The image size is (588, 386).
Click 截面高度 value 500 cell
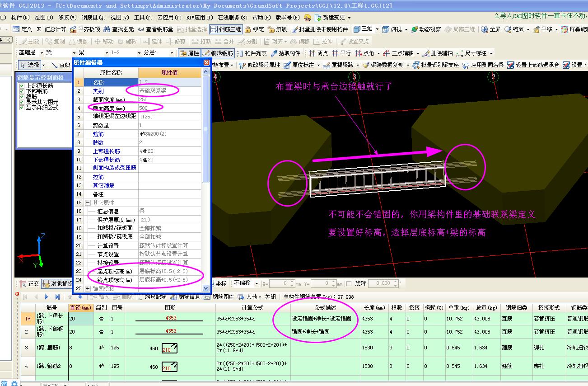[x=169, y=108]
